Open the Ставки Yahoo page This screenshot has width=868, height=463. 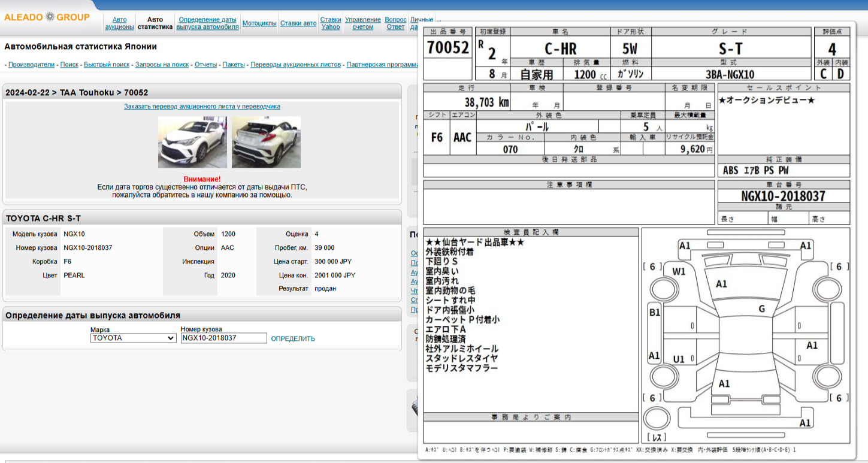click(331, 23)
